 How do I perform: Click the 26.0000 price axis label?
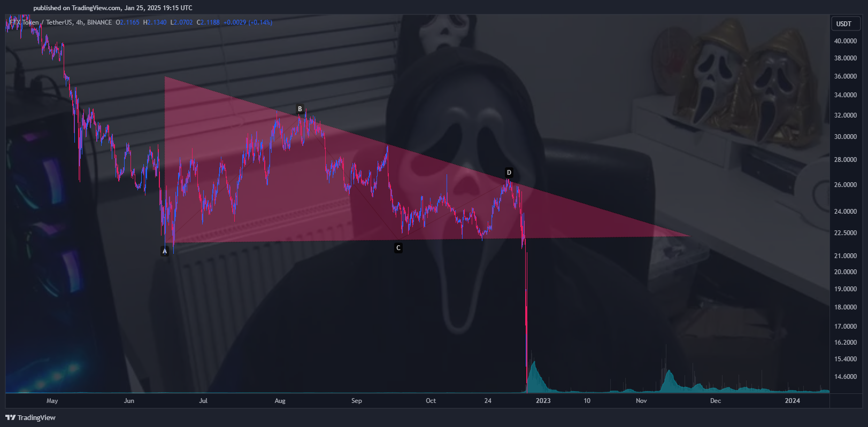tap(846, 185)
